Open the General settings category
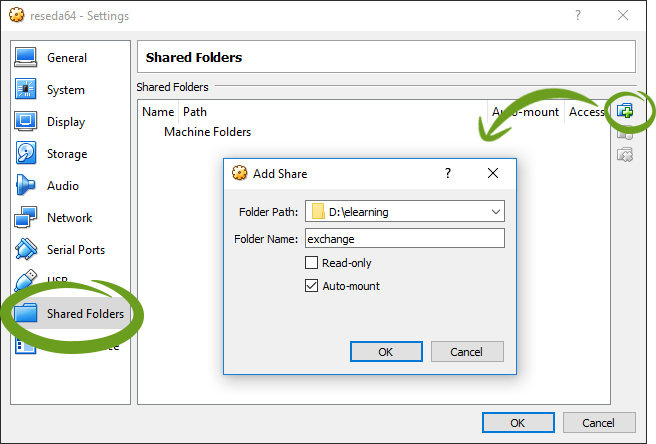Screen dimensions: 656x444 66,58
